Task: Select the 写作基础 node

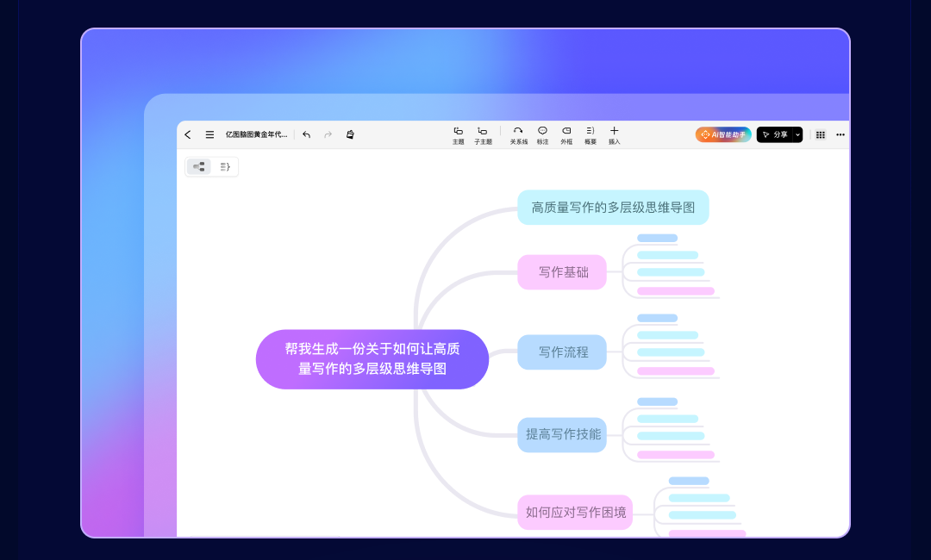Action: pos(562,272)
